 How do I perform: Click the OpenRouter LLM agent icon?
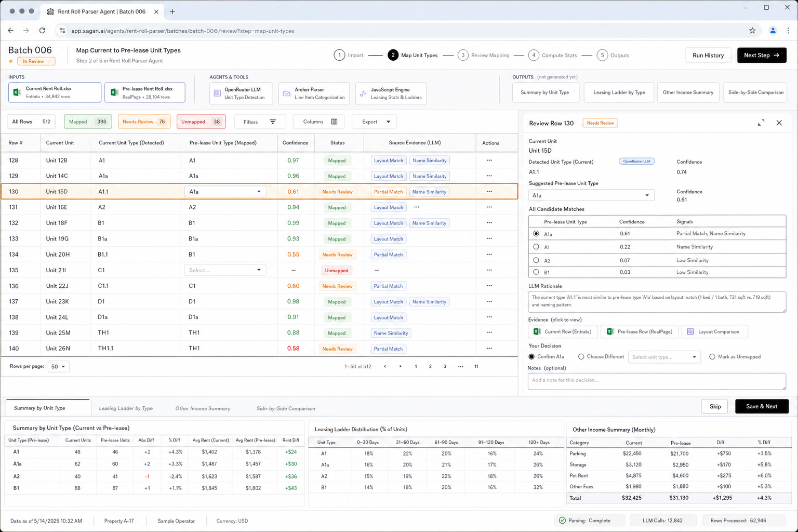(217, 94)
